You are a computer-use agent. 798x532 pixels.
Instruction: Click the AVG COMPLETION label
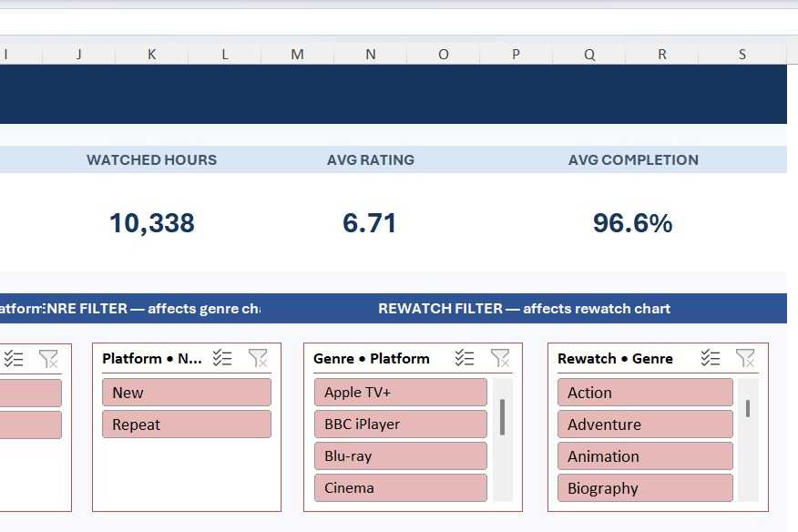click(633, 159)
